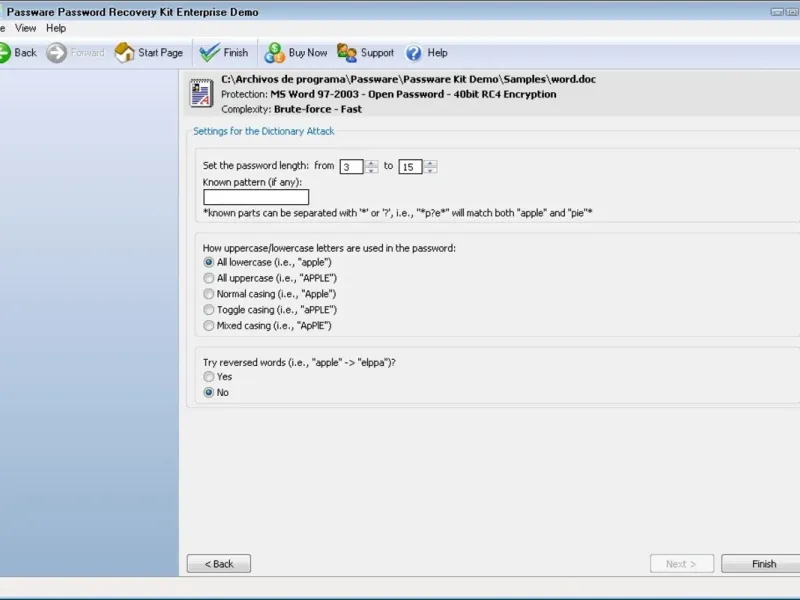Select All lowercase radio option
The image size is (800, 600).
point(209,262)
